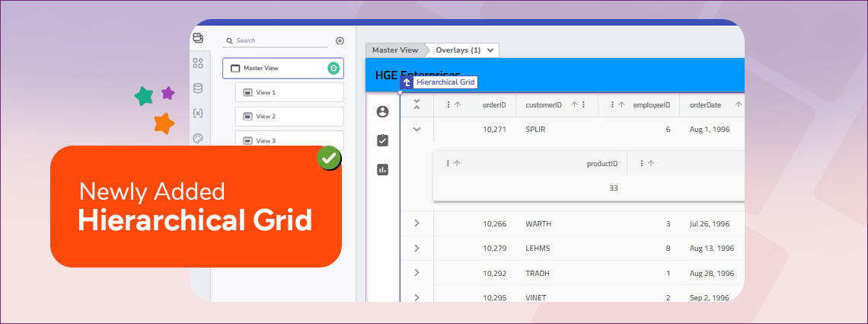Sort by employeeID arrow

pyautogui.click(x=621, y=104)
